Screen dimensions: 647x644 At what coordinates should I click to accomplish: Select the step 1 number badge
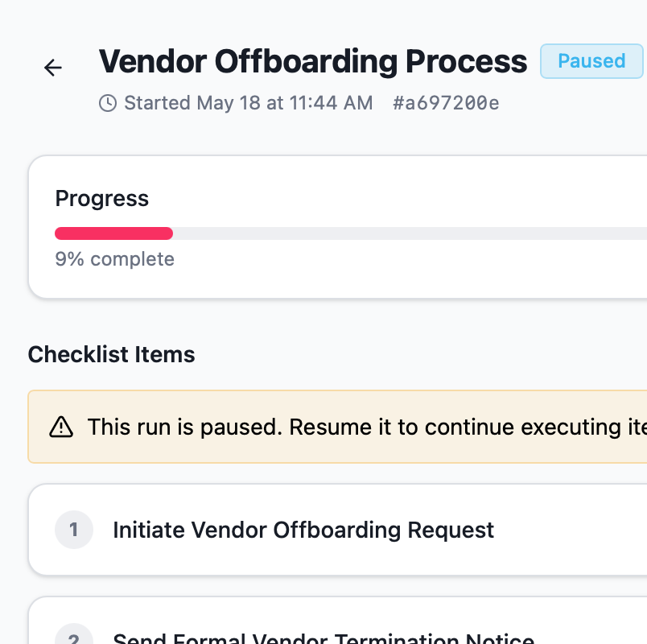click(x=74, y=530)
